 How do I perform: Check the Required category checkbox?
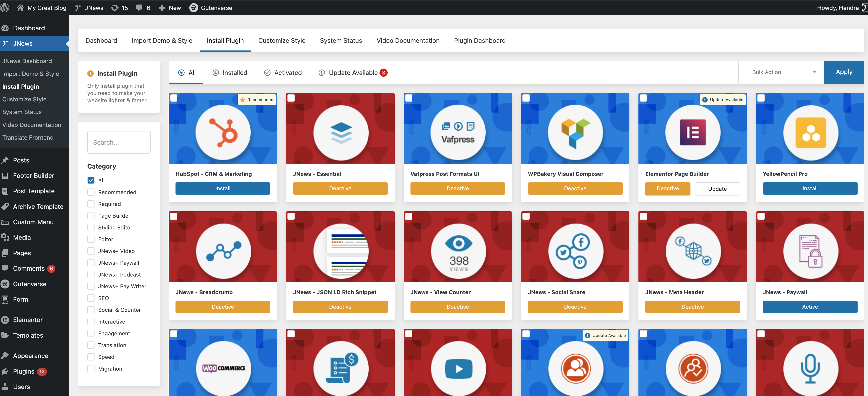coord(91,204)
